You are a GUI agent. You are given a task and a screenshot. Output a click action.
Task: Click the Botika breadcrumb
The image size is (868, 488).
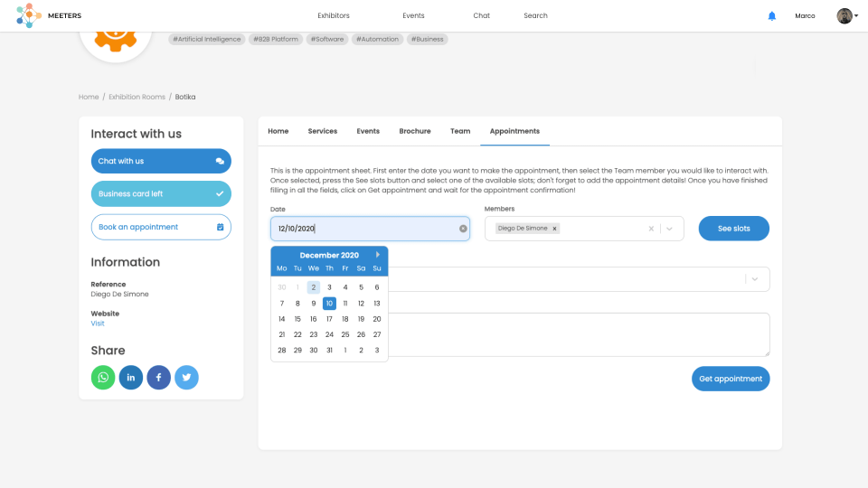(184, 97)
